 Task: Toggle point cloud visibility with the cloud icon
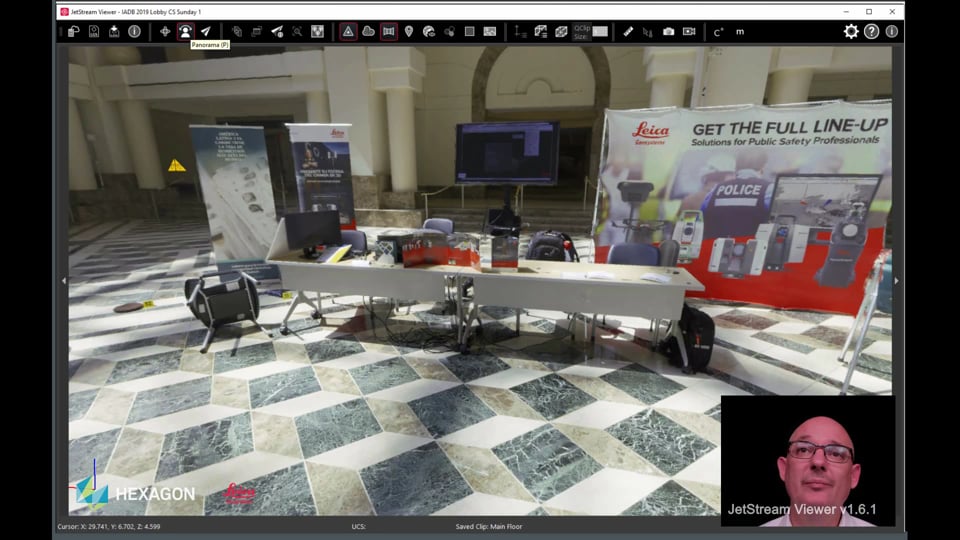pos(368,31)
